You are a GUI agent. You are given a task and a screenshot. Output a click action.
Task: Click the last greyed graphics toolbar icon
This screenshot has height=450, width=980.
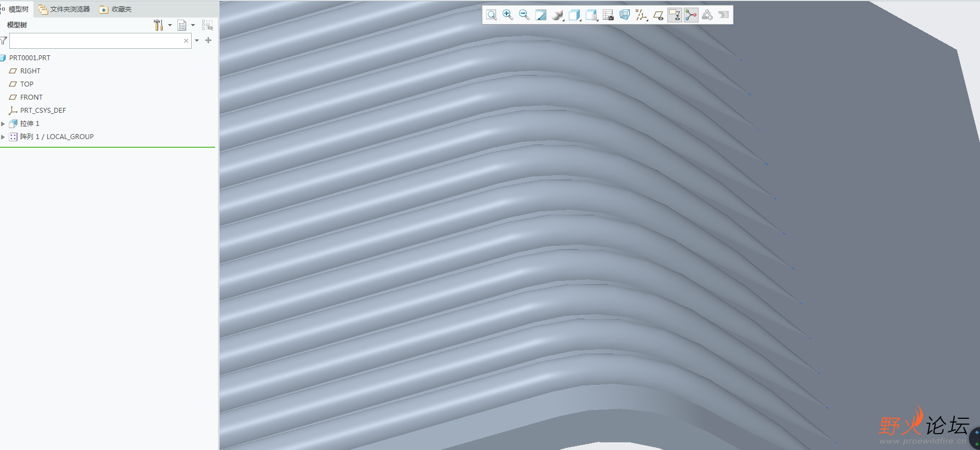pyautogui.click(x=724, y=15)
